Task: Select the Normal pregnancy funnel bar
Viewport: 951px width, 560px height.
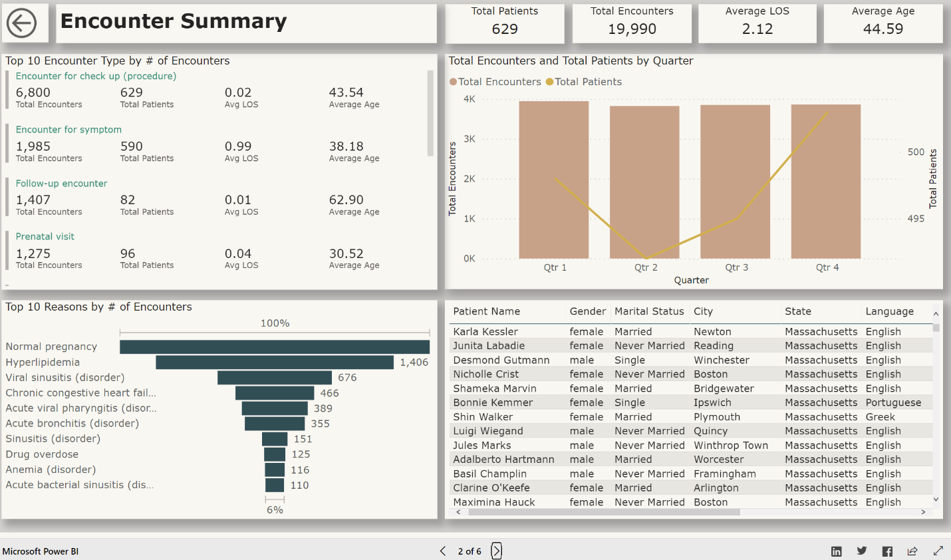Action: pyautogui.click(x=275, y=347)
